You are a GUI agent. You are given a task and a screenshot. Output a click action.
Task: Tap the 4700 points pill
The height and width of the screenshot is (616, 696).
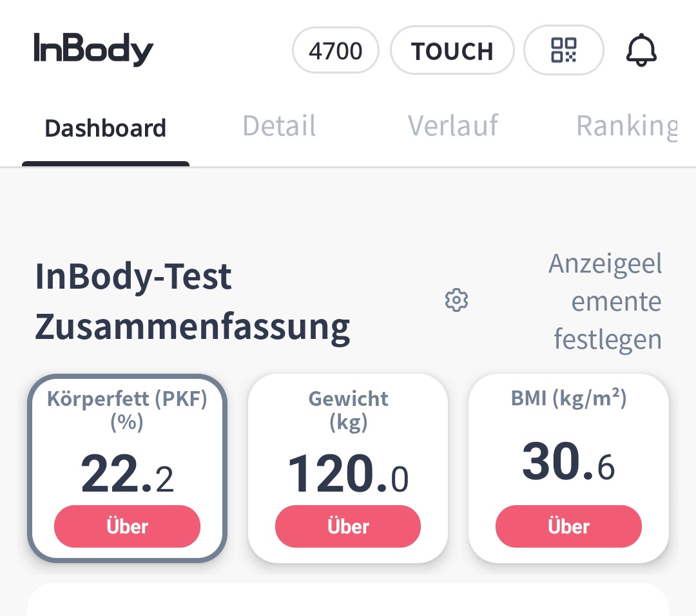(336, 50)
